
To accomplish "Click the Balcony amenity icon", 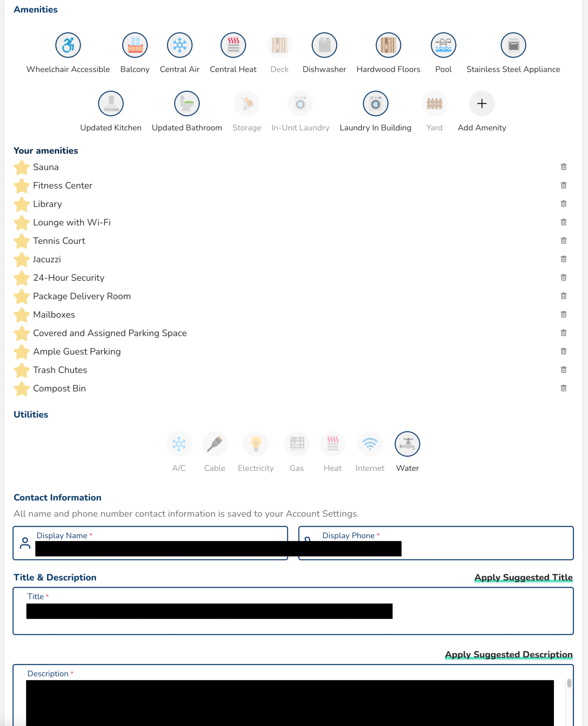I will [135, 45].
